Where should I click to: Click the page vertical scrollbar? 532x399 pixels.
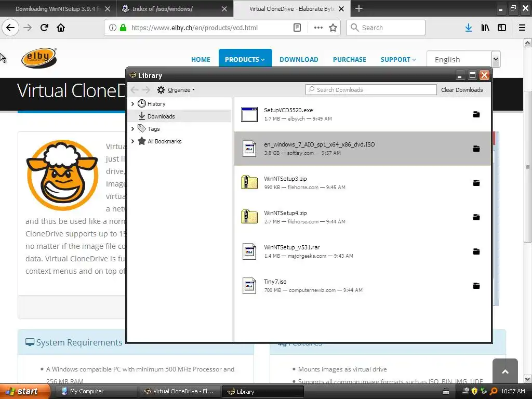pos(527,166)
